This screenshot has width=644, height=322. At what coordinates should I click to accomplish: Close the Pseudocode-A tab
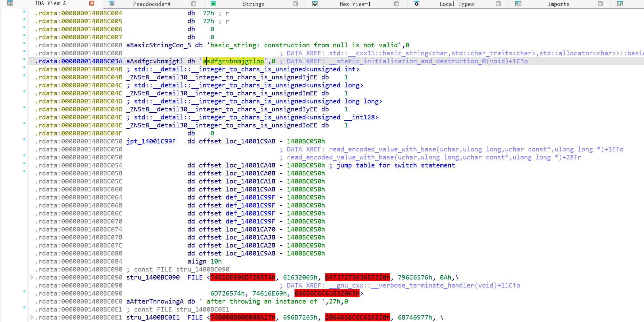tap(194, 4)
